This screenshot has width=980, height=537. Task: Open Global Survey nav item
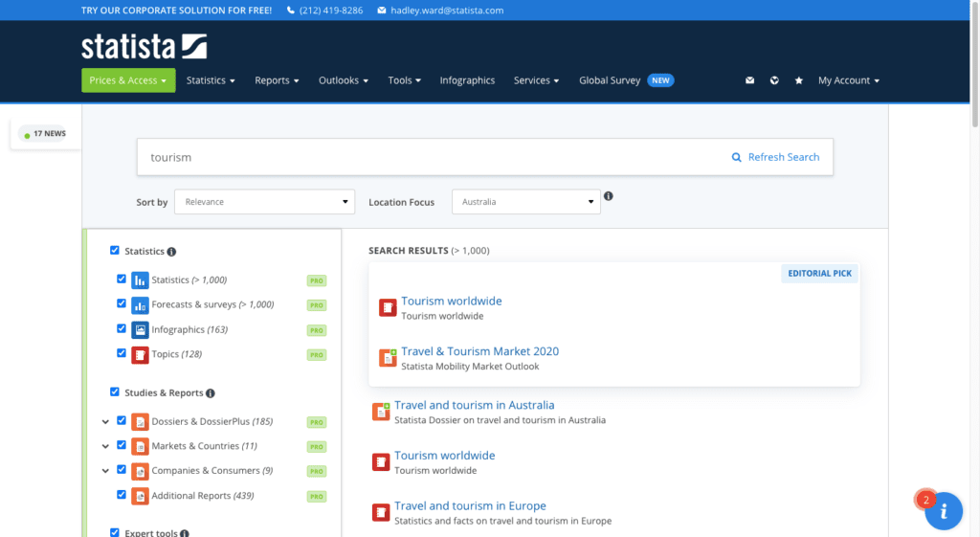[626, 80]
